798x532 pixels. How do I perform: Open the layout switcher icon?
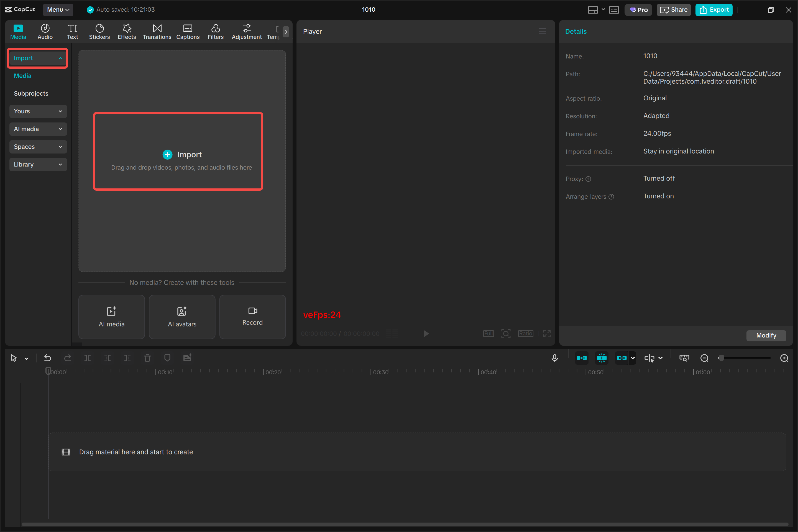[x=593, y=10]
